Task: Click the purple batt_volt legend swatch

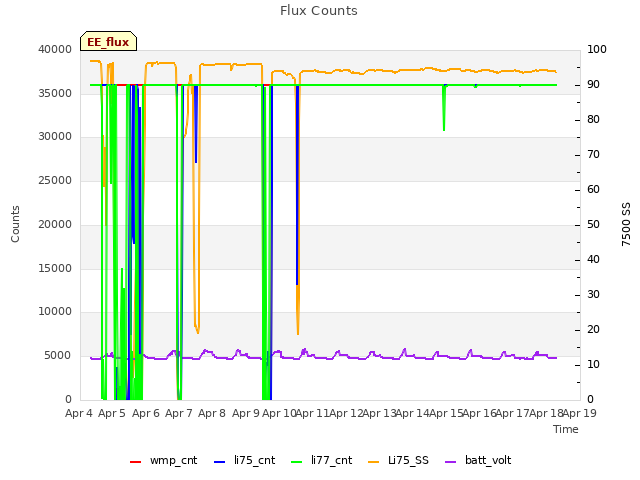Action: [450, 462]
